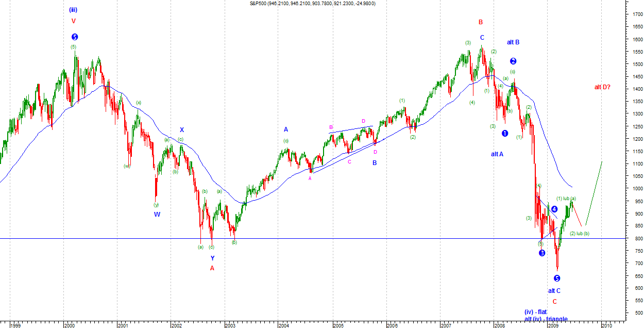Viewport: 644px width, 328px height.
Task: Select the circled 1 marker above alt A
Action: 505,133
